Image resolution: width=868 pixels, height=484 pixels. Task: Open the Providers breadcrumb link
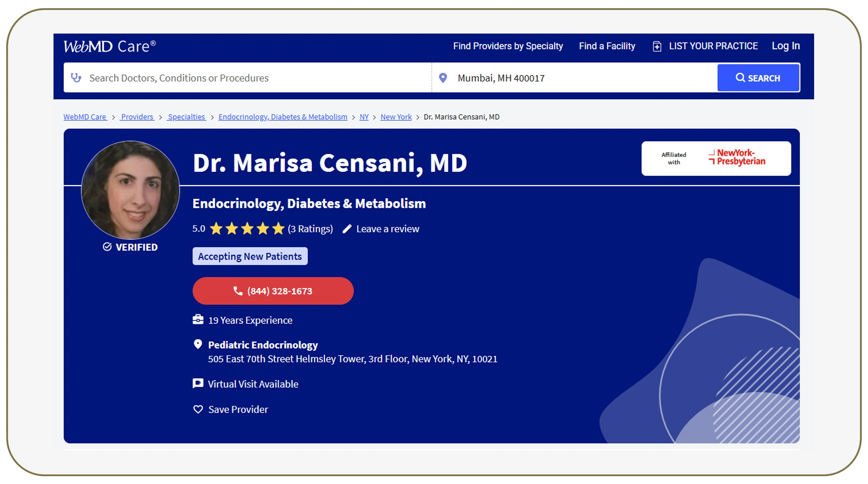point(137,117)
